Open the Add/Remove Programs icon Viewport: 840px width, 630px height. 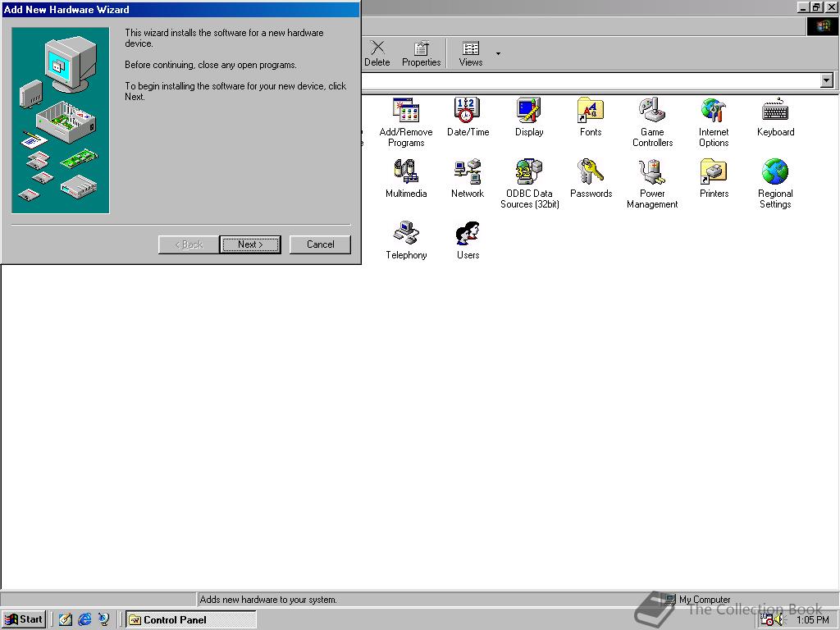click(x=405, y=122)
